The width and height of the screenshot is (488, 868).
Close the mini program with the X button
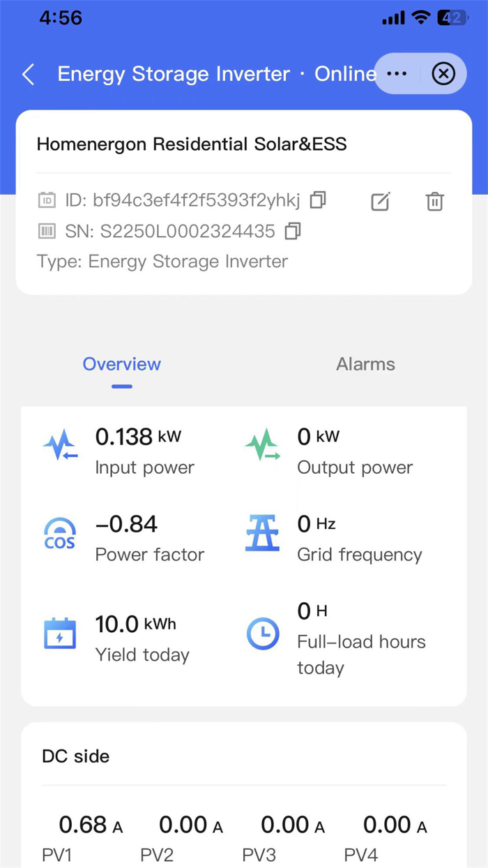(444, 73)
